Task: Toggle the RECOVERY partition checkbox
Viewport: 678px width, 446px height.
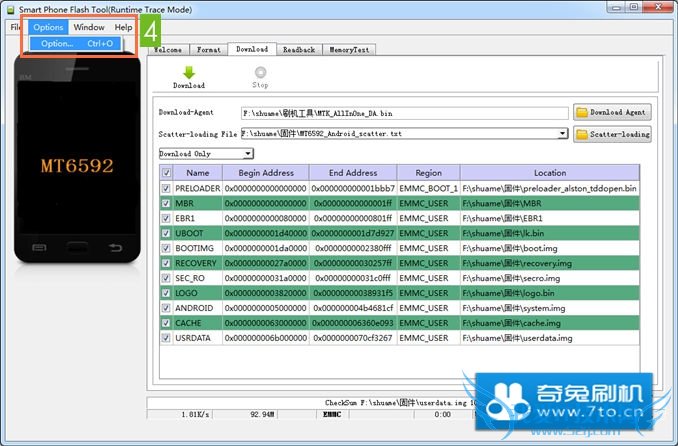Action: click(x=166, y=263)
